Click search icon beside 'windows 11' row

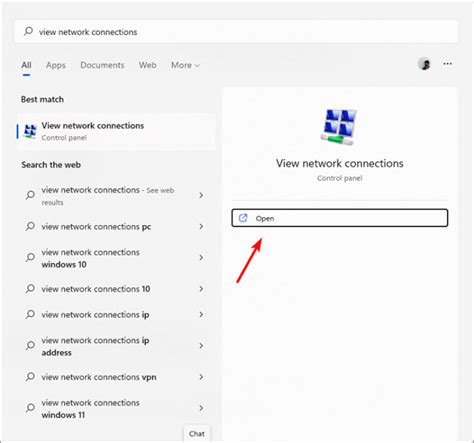pos(30,407)
